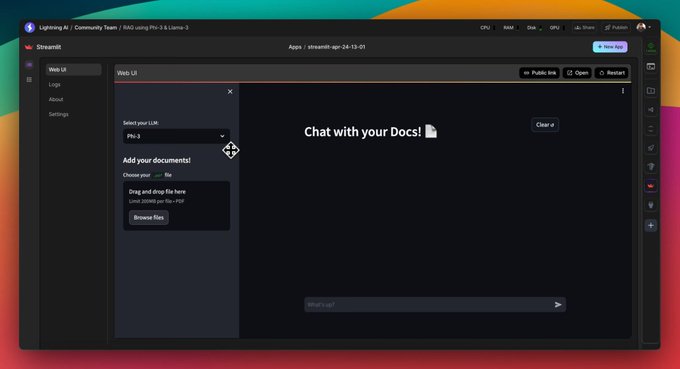Open the Select your LLM dropdown showing Phi-3
The width and height of the screenshot is (680, 369).
[x=176, y=136]
